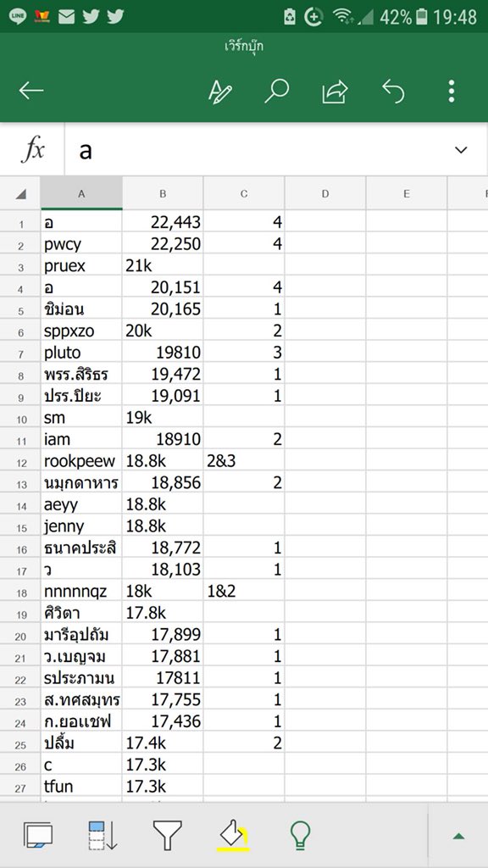Viewport: 488px width, 868px height.
Task: Expand the formula bar chevron
Action: point(460,150)
